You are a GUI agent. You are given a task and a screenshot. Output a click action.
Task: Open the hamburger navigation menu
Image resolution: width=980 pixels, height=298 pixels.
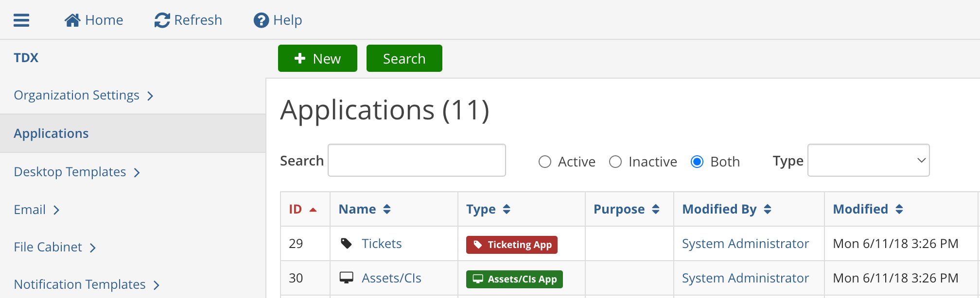(x=20, y=19)
